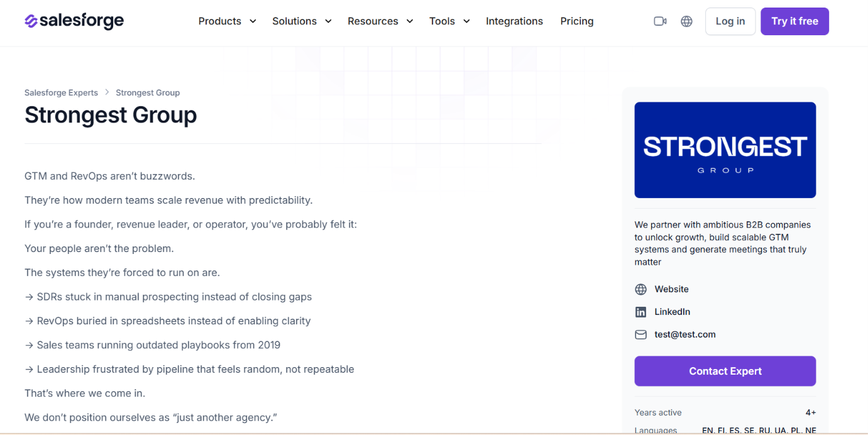This screenshot has width=868, height=435.
Task: Click the line about SDRs stuck prospecting
Action: 168,297
